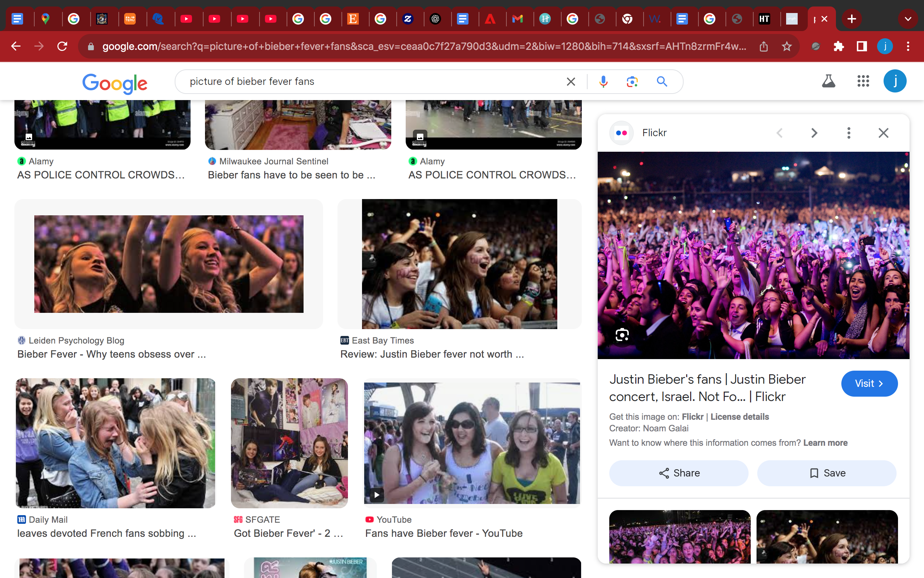
Task: Open the Leiden Psychology Blog image result
Action: coord(169,264)
